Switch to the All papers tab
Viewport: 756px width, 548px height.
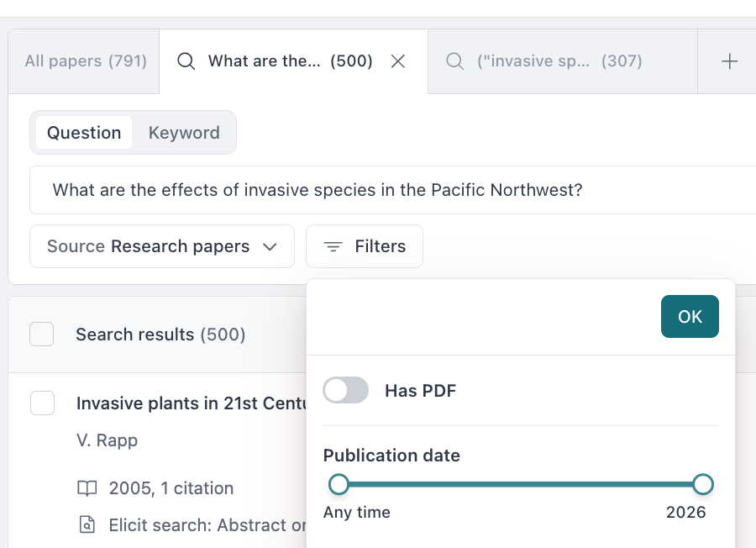coord(85,61)
